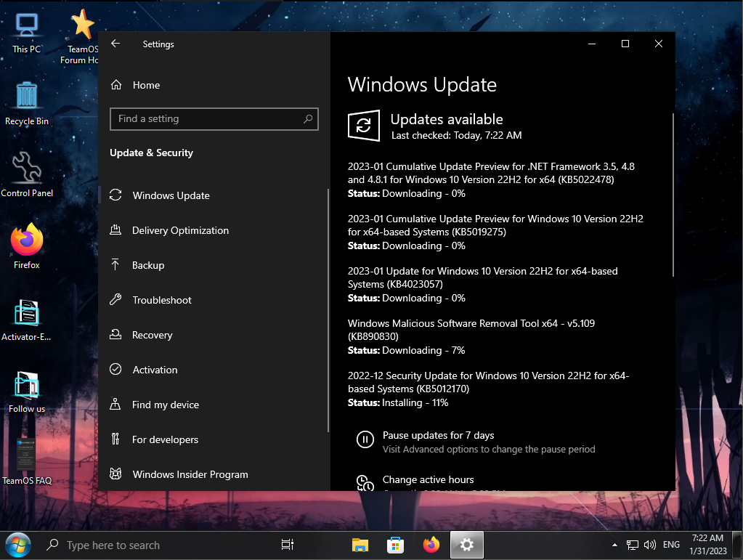This screenshot has width=743, height=560.
Task: Click the ENG language indicator
Action: pos(671,545)
